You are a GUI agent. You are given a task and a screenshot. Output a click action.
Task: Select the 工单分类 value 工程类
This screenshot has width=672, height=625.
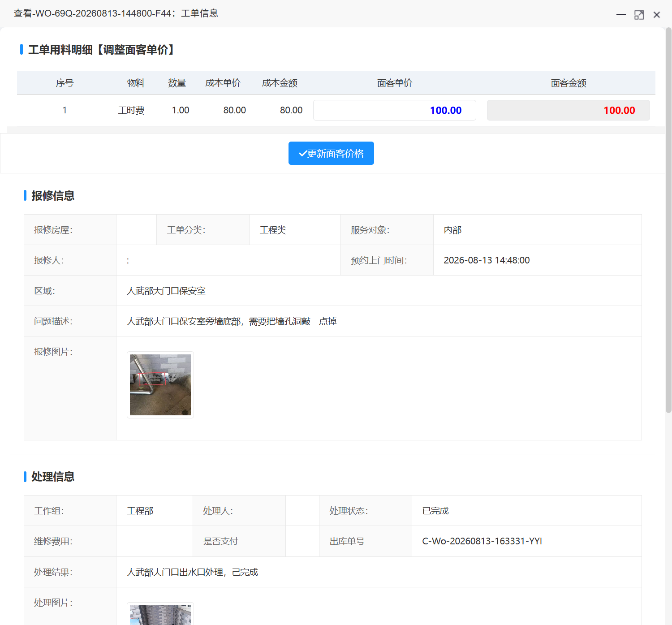273,230
